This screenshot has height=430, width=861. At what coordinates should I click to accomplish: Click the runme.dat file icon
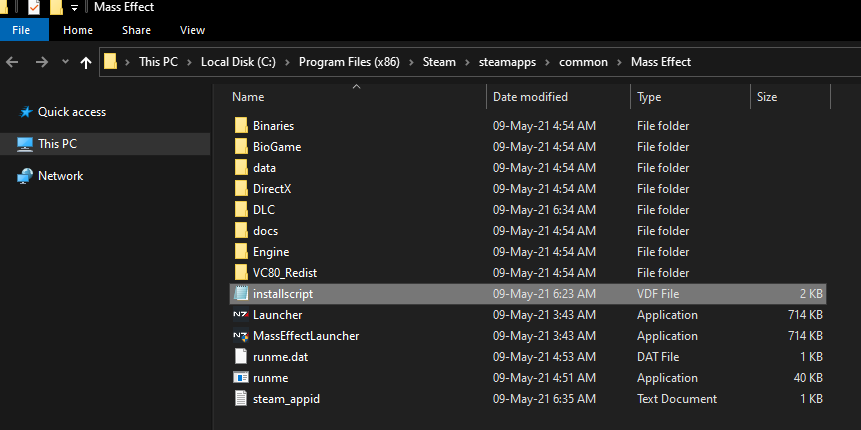240,357
